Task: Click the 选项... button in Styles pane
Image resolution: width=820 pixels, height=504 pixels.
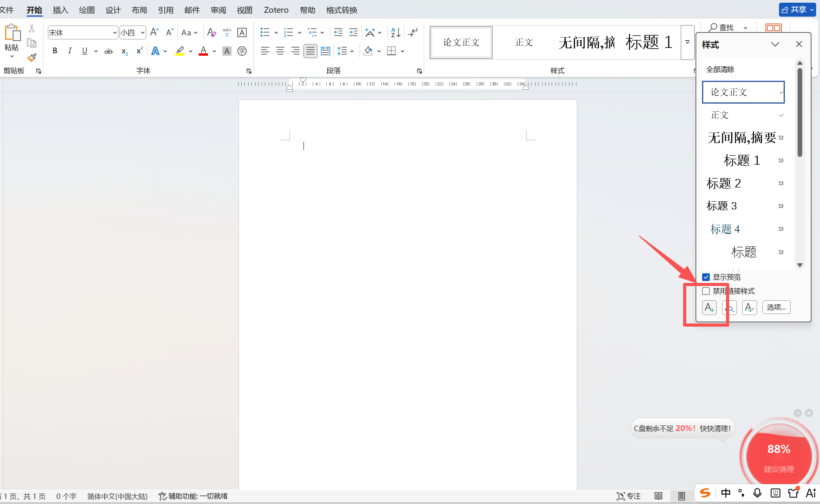Action: point(776,307)
